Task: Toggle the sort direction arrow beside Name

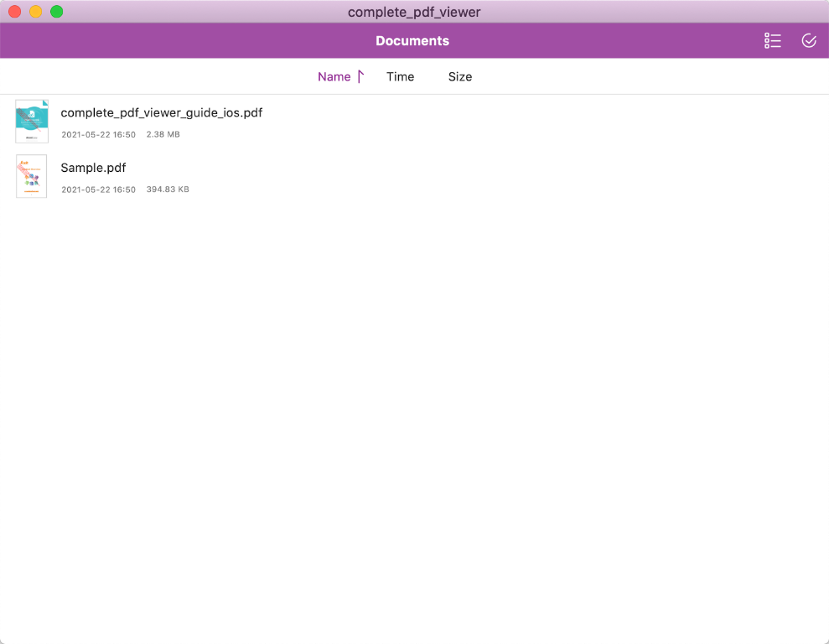Action: click(x=360, y=77)
